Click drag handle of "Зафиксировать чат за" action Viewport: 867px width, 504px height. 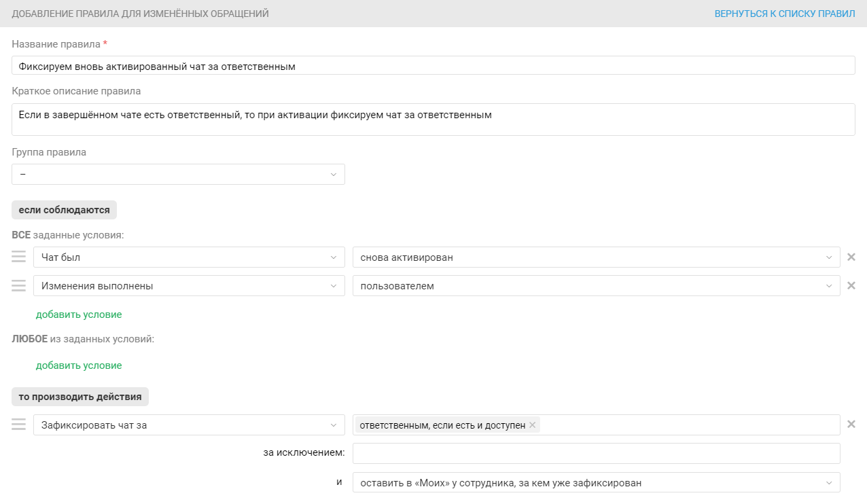coord(19,425)
